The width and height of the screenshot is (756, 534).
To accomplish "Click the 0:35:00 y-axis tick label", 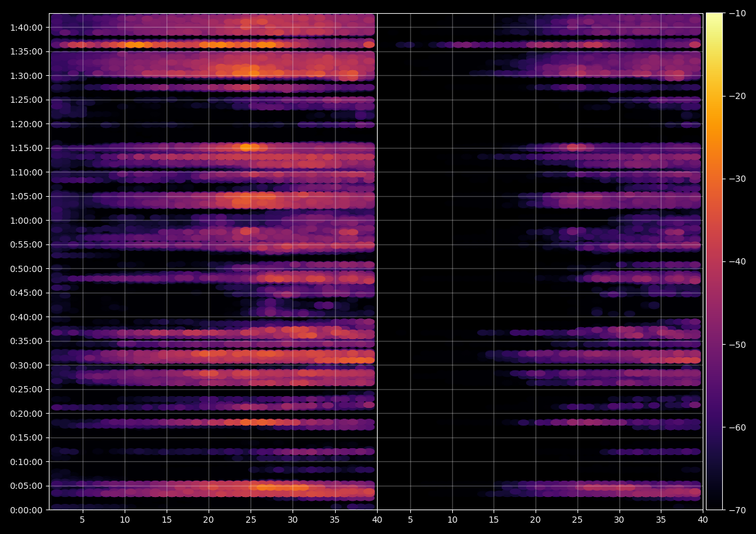I will [26, 341].
